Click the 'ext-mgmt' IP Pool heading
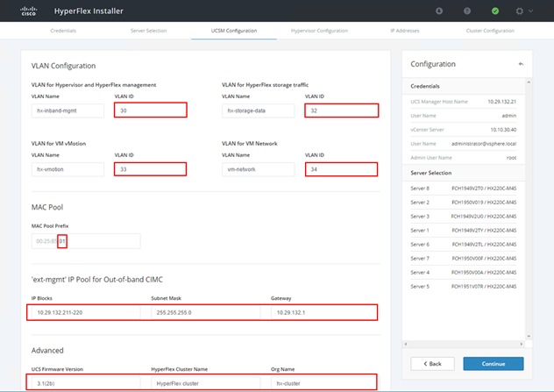The width and height of the screenshot is (554, 392). point(97,280)
